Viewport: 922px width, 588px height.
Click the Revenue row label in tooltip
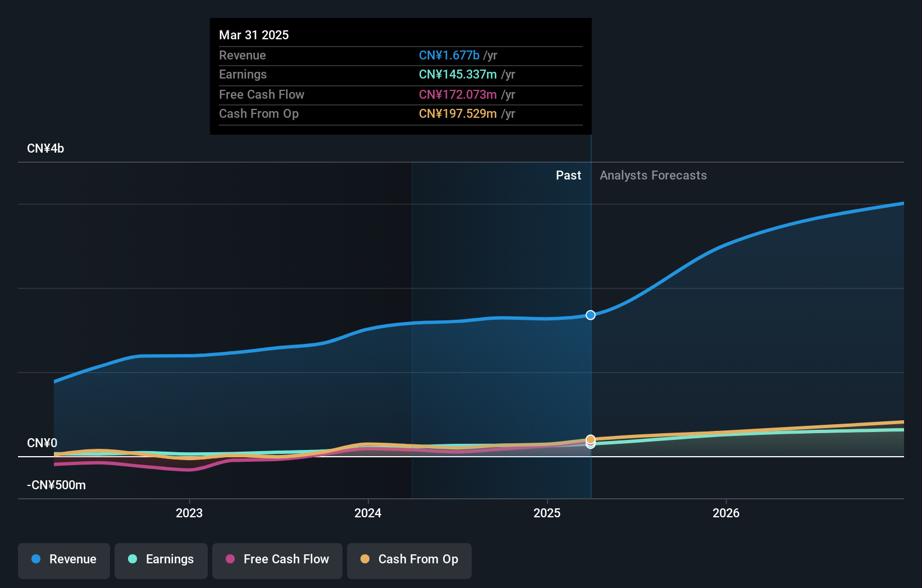tap(243, 55)
